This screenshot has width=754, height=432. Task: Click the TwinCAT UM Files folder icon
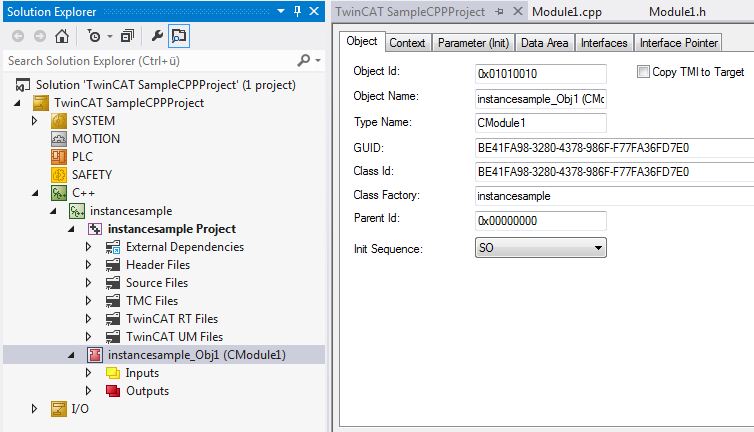(x=113, y=337)
